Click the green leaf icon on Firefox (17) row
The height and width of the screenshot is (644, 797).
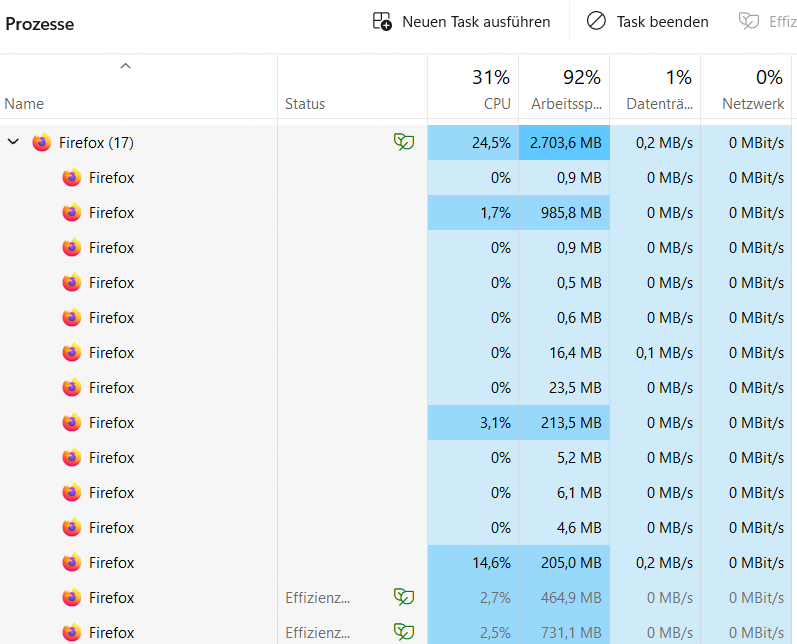404,142
